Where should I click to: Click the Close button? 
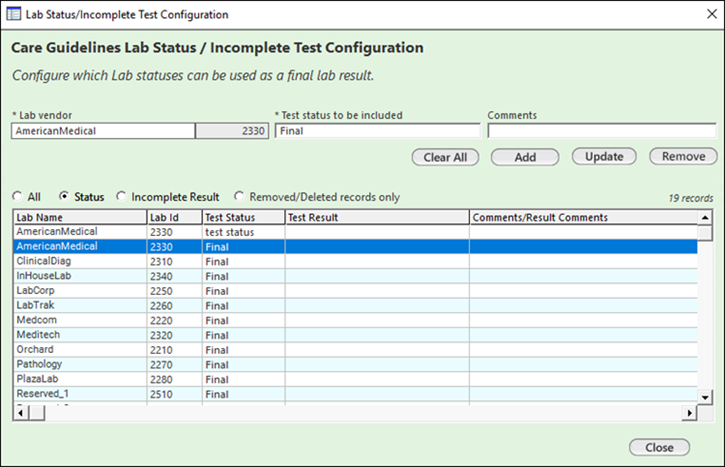(659, 447)
